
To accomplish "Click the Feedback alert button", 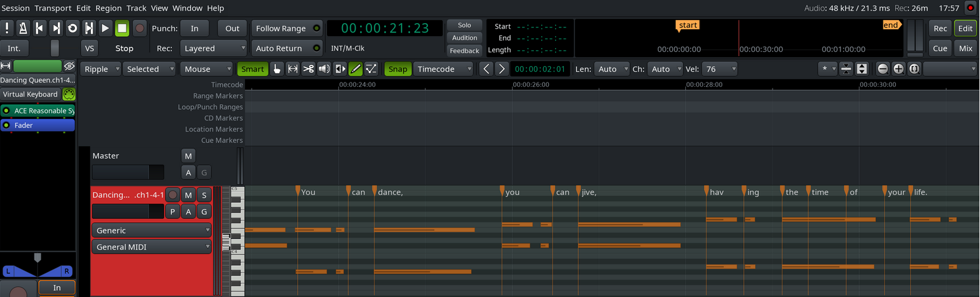I will [465, 51].
